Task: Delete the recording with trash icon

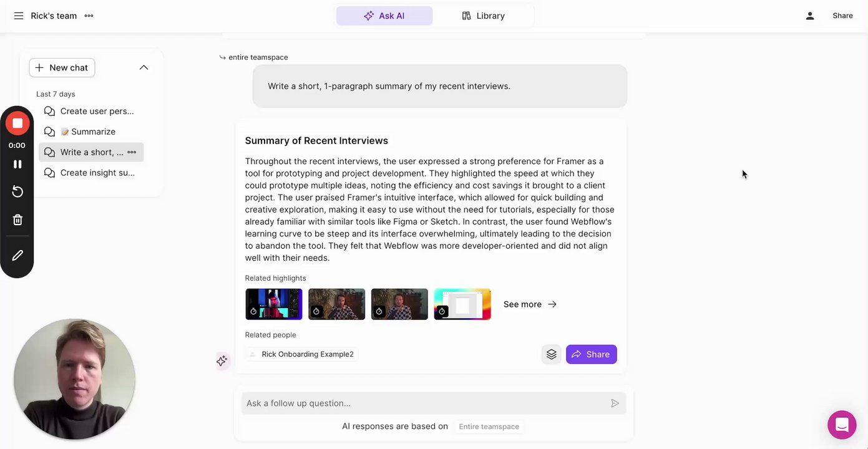Action: point(17,220)
